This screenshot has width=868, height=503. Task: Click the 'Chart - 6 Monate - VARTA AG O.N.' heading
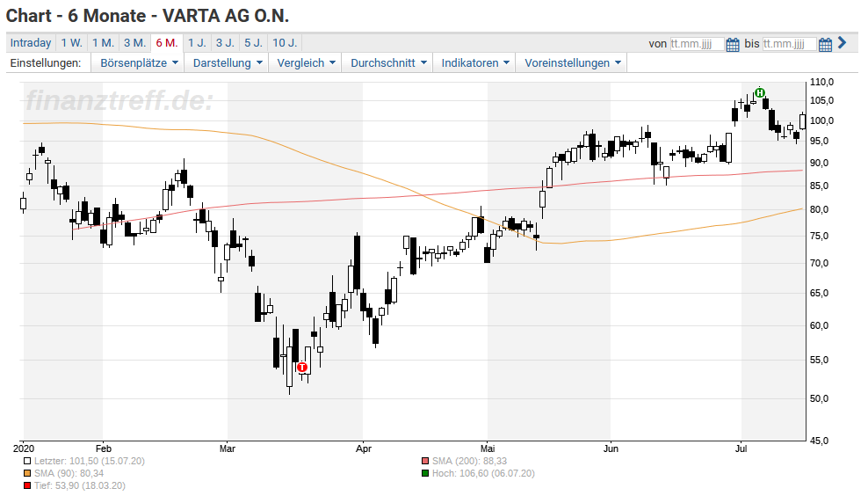pyautogui.click(x=148, y=16)
